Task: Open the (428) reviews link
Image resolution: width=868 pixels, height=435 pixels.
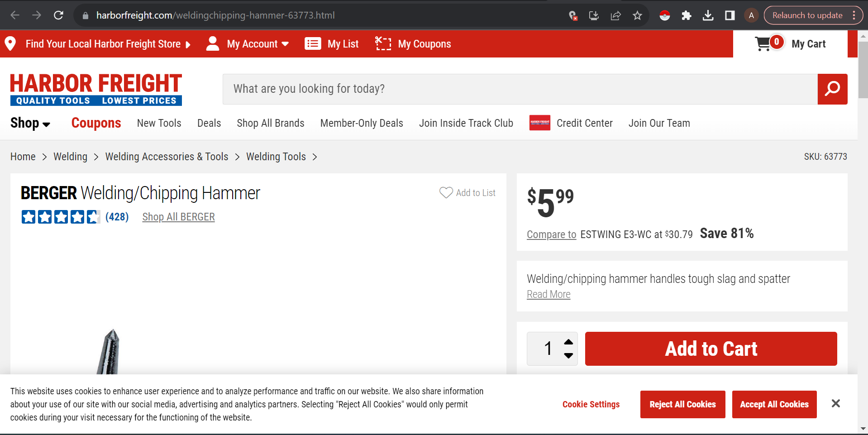Action: (x=117, y=217)
